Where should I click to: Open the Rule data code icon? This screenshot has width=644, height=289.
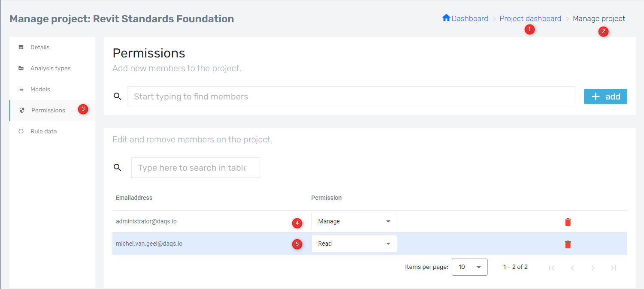click(x=21, y=131)
